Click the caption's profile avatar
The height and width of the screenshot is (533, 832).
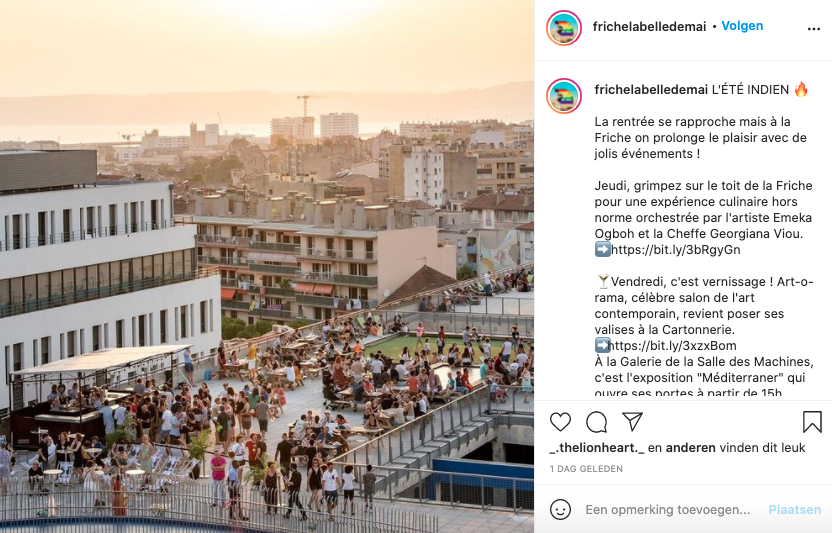pos(564,96)
